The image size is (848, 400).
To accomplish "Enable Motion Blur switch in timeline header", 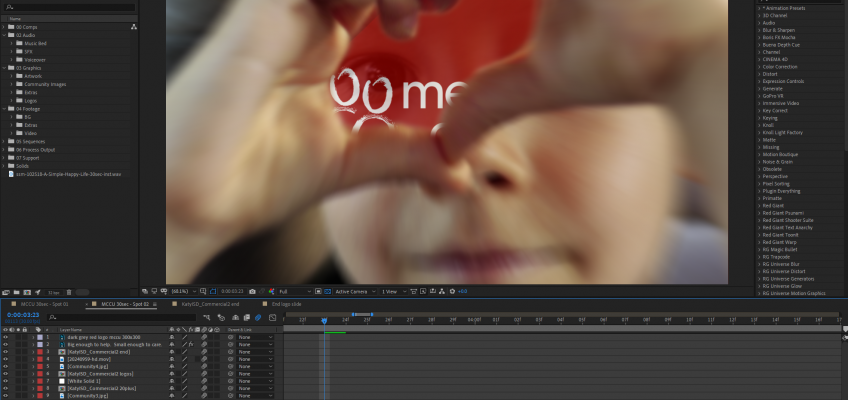I will click(x=258, y=317).
